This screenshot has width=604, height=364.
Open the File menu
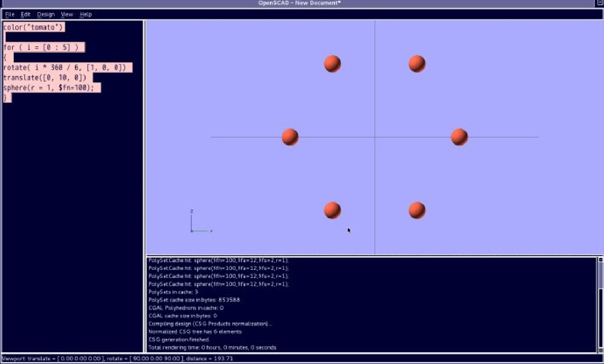(10, 14)
